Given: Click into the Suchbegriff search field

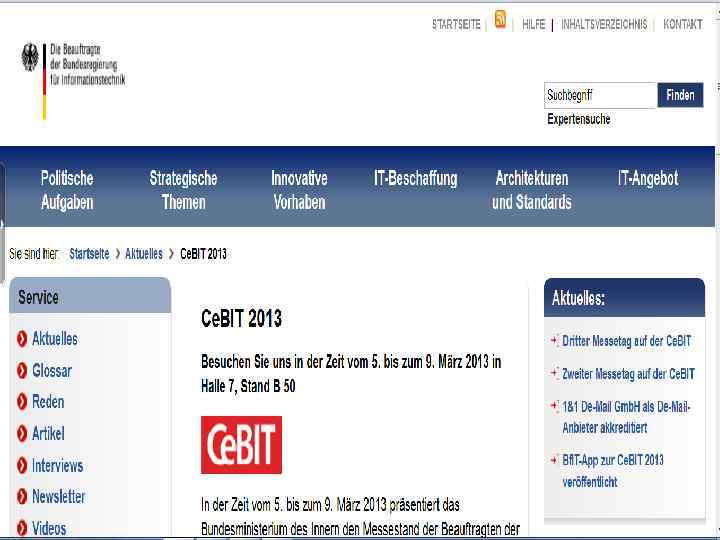Looking at the screenshot, I should coord(601,96).
